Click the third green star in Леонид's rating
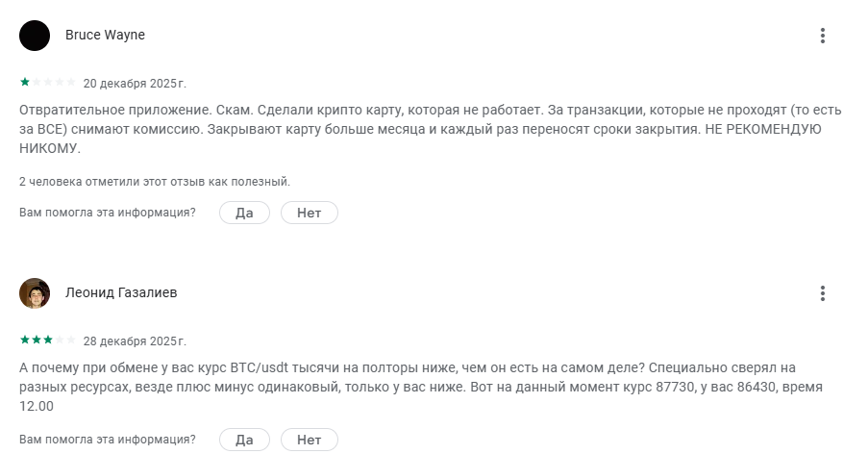Viewport: 868px width, 454px height. (x=48, y=340)
